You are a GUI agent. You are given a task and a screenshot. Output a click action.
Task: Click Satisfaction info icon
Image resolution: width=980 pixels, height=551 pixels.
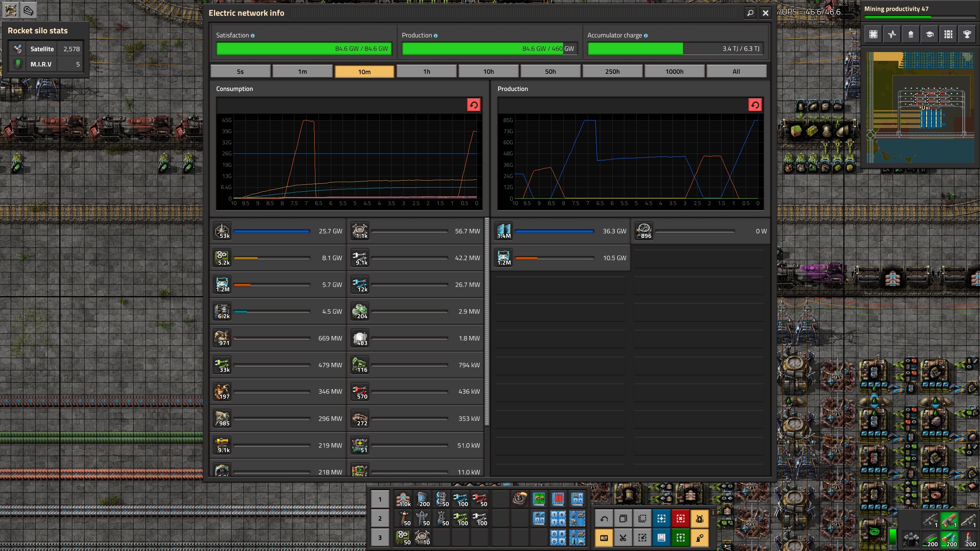pyautogui.click(x=253, y=36)
